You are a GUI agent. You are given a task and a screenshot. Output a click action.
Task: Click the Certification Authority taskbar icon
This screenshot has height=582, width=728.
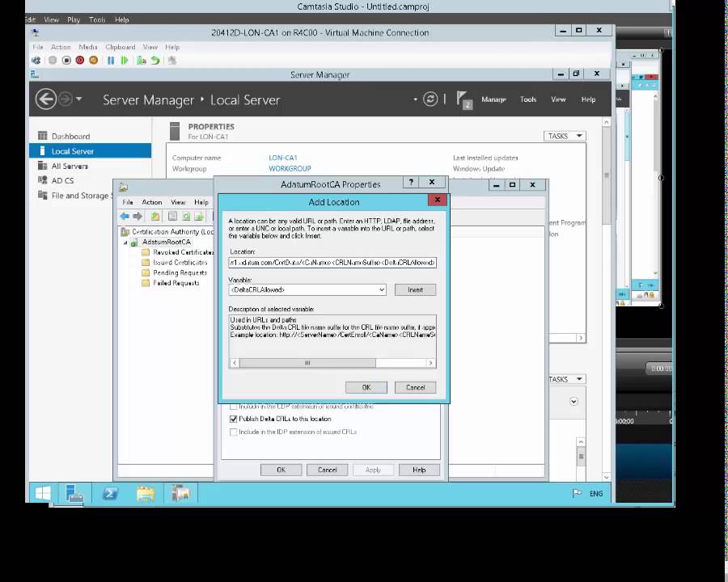pos(180,493)
